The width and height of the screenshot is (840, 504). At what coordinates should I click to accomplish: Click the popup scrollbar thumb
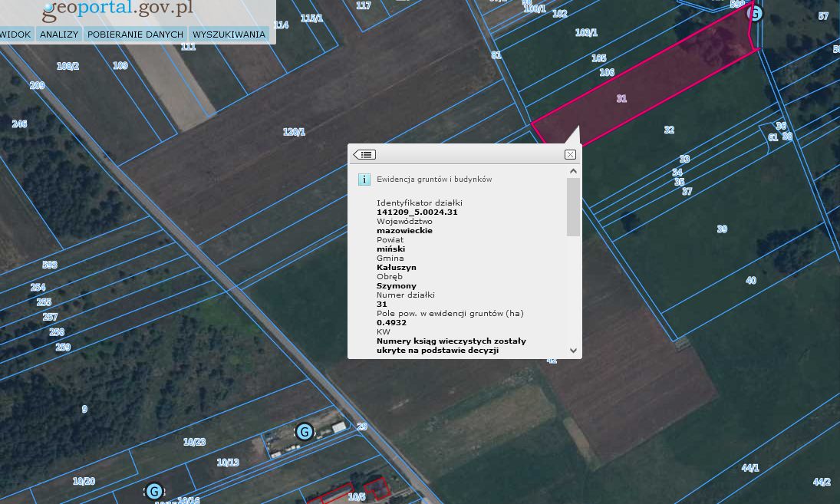coord(573,207)
